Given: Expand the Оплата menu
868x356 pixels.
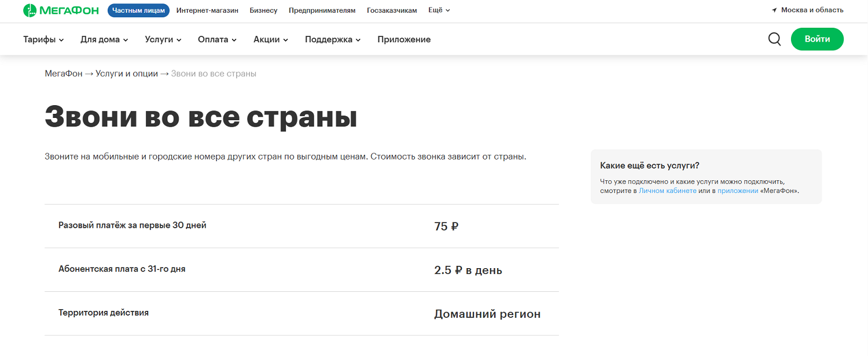Looking at the screenshot, I should pyautogui.click(x=217, y=39).
